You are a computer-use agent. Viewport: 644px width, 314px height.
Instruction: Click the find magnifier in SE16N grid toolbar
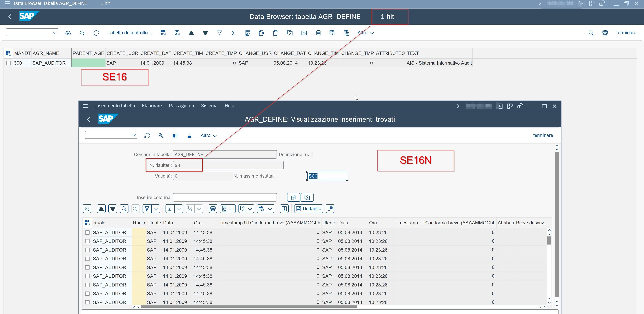tap(124, 209)
